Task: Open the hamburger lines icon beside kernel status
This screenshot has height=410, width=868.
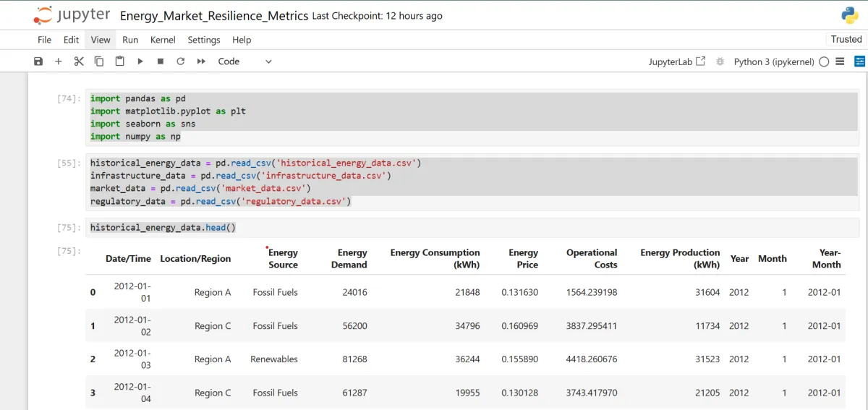Action: pyautogui.click(x=840, y=61)
